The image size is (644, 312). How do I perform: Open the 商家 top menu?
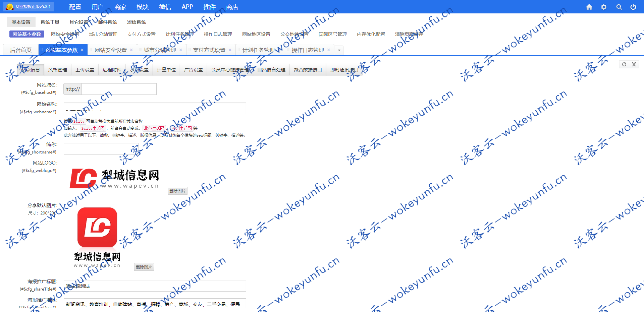120,7
